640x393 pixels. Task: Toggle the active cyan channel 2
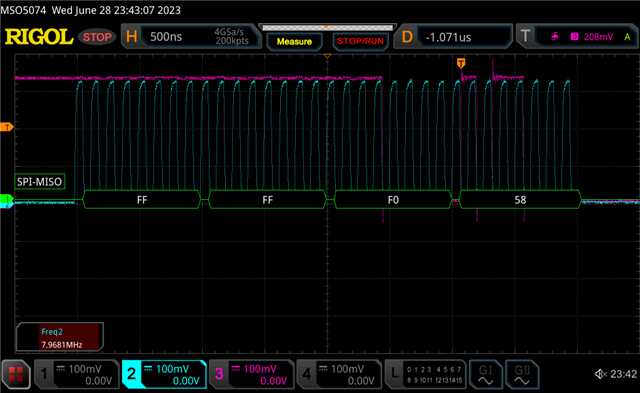pos(164,375)
